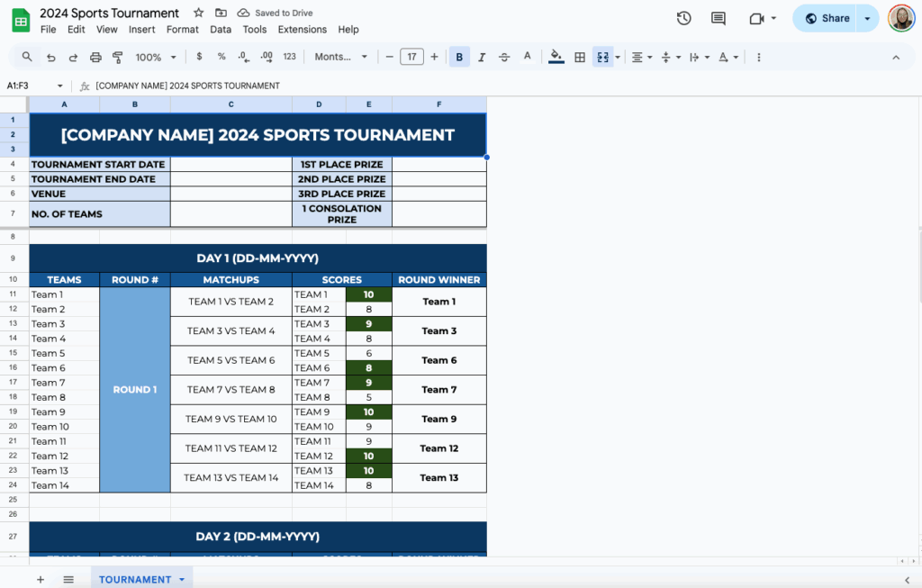Toggle bold formatting
This screenshot has width=922, height=588.
coord(459,56)
